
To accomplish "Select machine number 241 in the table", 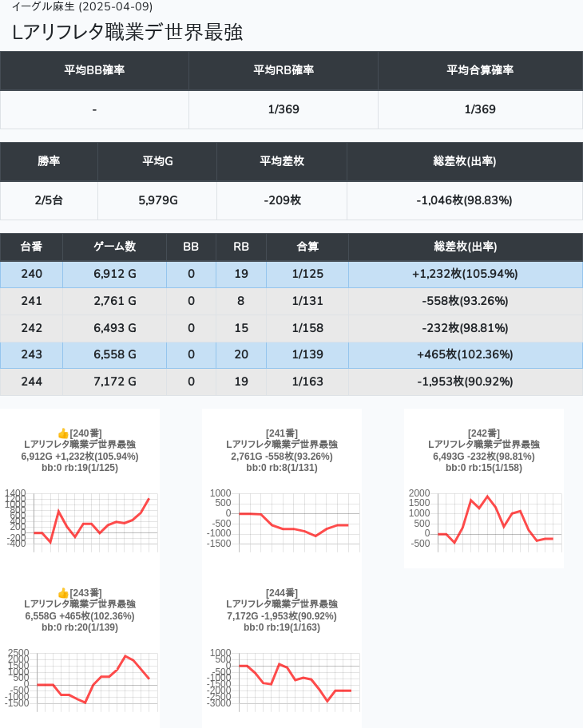I will pos(32,301).
